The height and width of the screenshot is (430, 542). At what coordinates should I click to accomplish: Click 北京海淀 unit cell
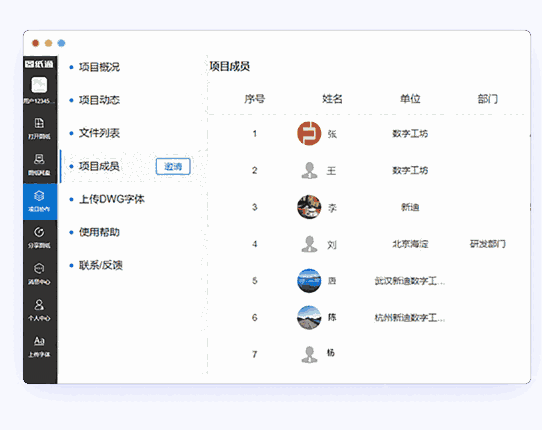point(410,244)
